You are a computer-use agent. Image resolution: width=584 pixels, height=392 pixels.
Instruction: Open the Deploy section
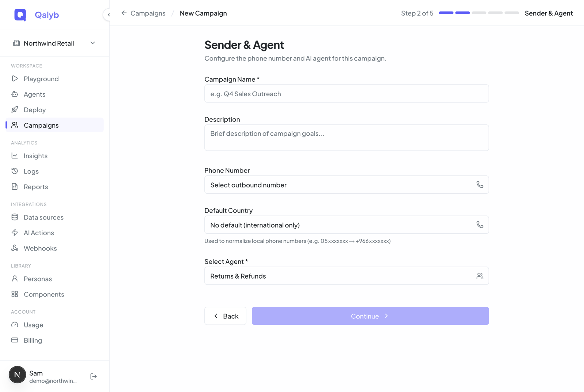(55, 110)
